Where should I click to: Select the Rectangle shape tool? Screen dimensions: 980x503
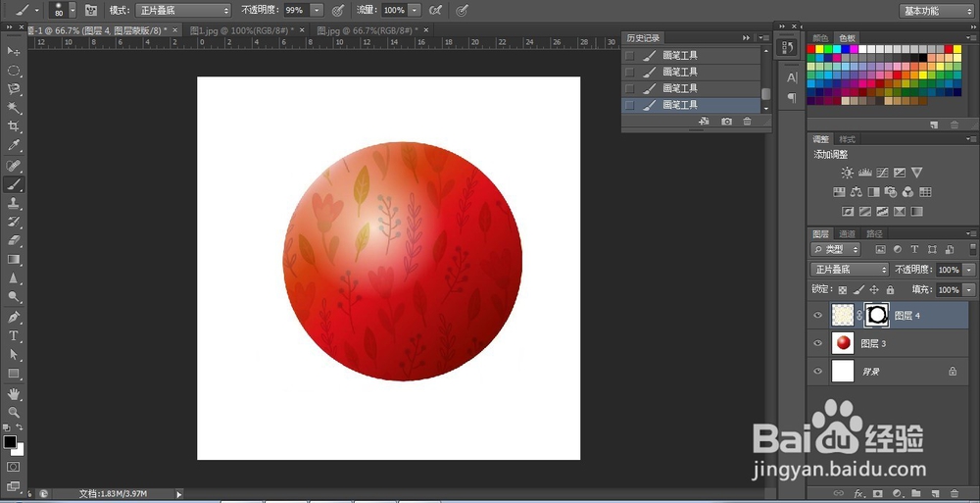click(x=14, y=375)
